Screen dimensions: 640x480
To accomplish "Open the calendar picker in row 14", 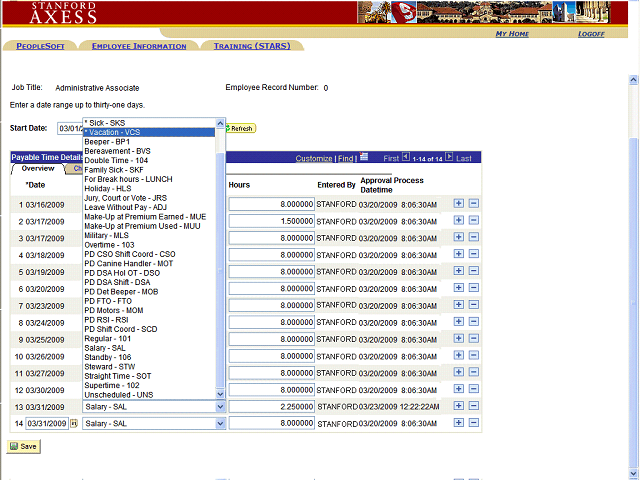I will [x=73, y=424].
